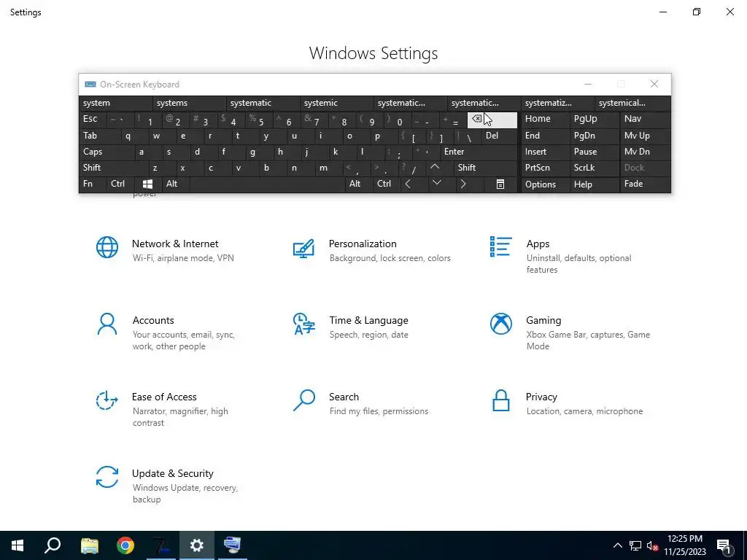Click the Windows logo key on keyboard
This screenshot has height=560, width=747.
(x=147, y=184)
